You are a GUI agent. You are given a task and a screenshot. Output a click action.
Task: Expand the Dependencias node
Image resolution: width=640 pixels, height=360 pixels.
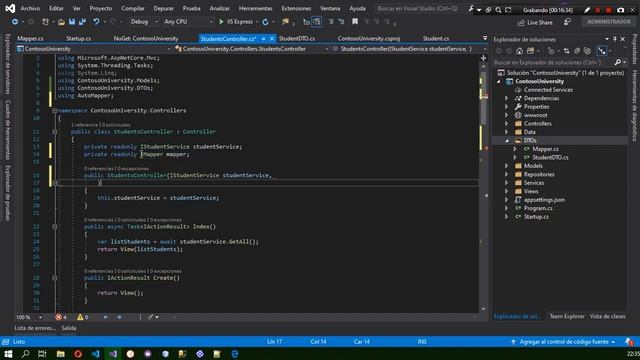click(x=507, y=98)
